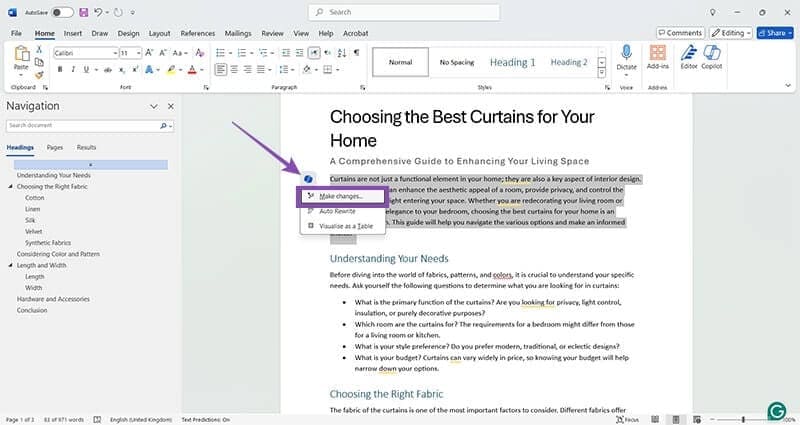The image size is (800, 425).
Task: Toggle Italic formatting
Action: click(x=74, y=70)
